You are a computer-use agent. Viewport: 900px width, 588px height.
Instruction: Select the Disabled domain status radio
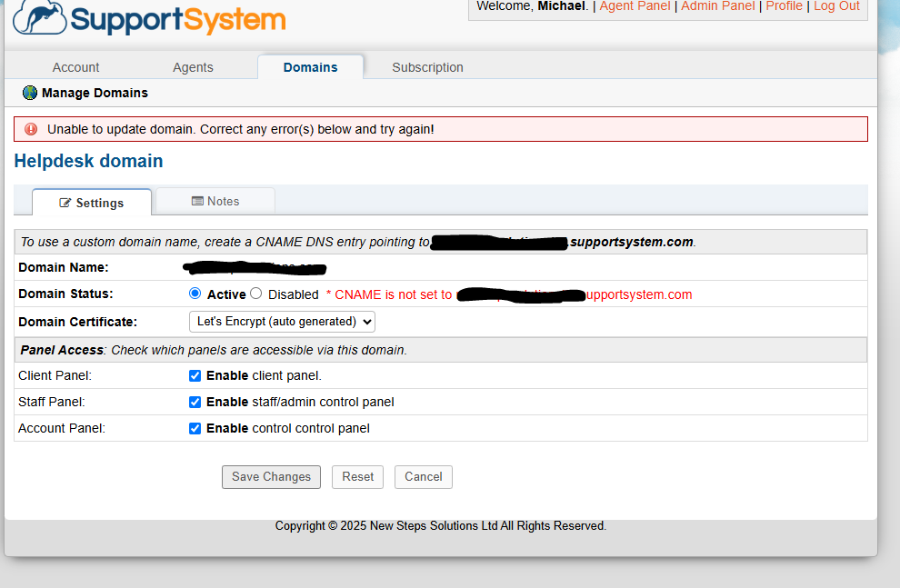click(255, 294)
